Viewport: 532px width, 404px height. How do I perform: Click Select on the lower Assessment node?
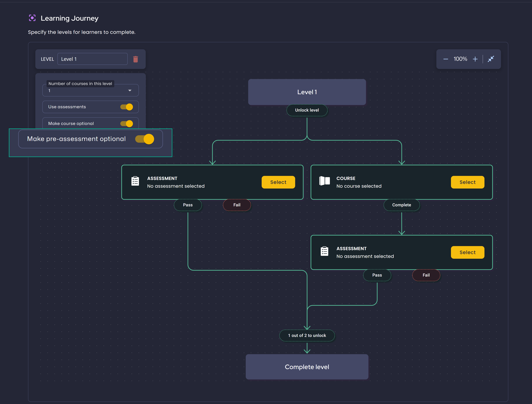[467, 252]
